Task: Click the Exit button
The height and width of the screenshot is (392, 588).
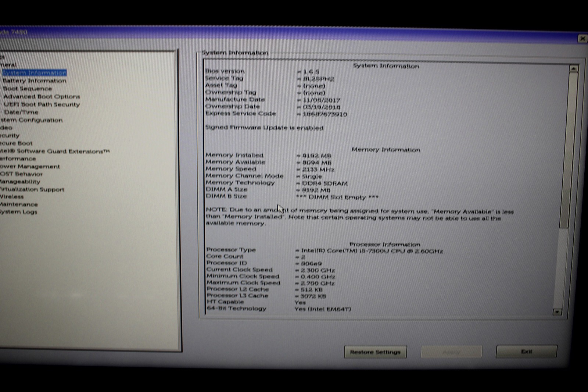Action: (526, 352)
